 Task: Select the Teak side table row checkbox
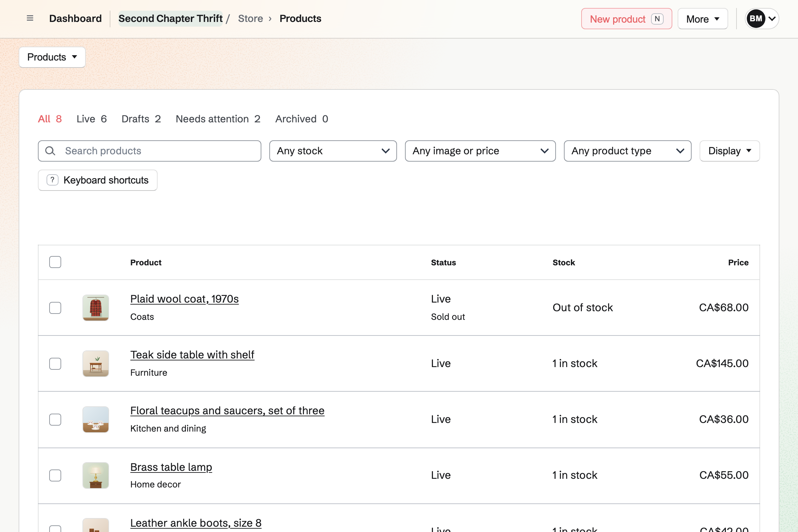(x=55, y=364)
